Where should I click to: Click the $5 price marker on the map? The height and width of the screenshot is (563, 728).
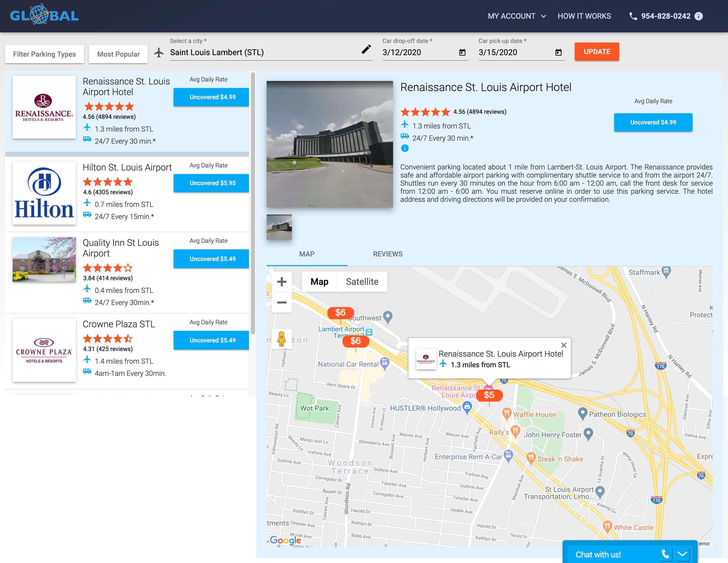point(489,395)
